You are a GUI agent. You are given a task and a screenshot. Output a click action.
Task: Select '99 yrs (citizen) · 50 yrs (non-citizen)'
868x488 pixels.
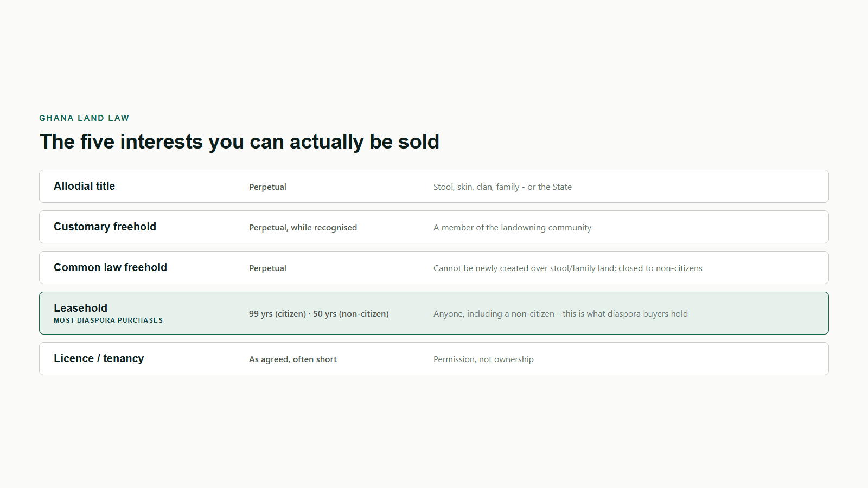pos(318,314)
